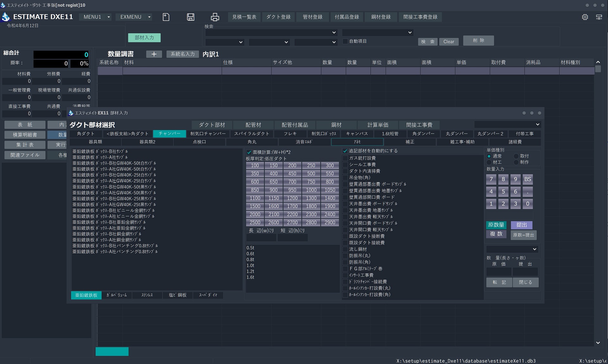The image size is (608, 364).
Task: Click the ESTIMATE DXE11 logo icon
Action: coord(6,17)
